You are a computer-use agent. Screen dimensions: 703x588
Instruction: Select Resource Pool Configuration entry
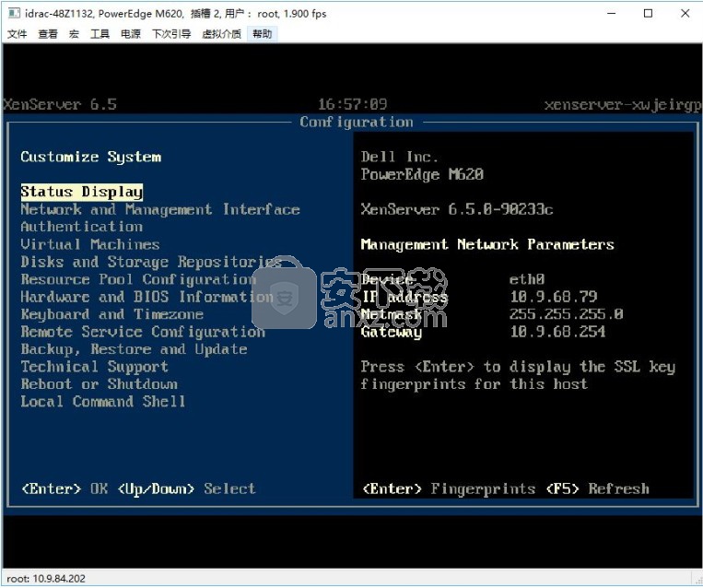click(138, 279)
